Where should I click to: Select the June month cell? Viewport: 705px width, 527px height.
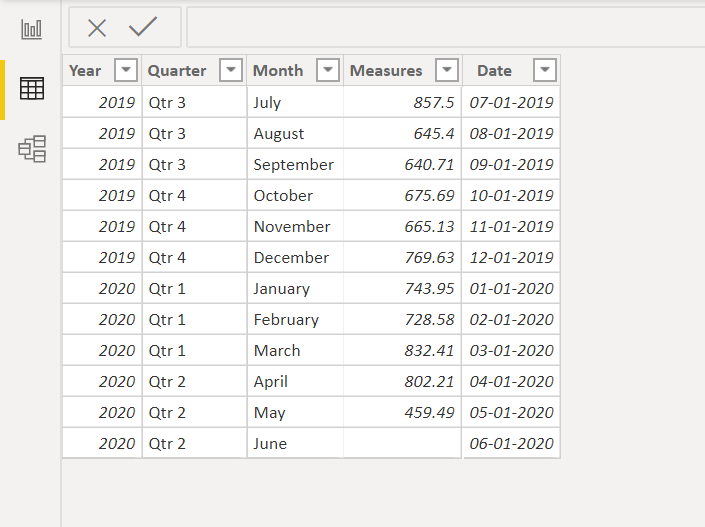(x=295, y=444)
